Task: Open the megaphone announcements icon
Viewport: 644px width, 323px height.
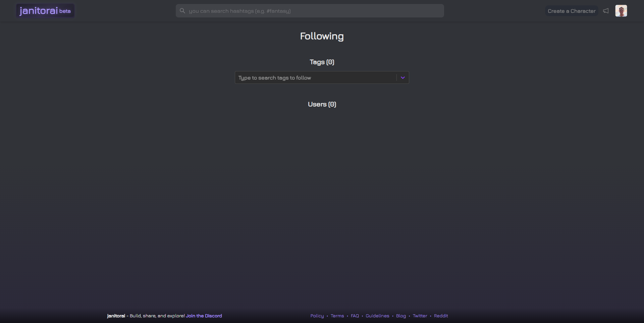Action: pos(606,11)
